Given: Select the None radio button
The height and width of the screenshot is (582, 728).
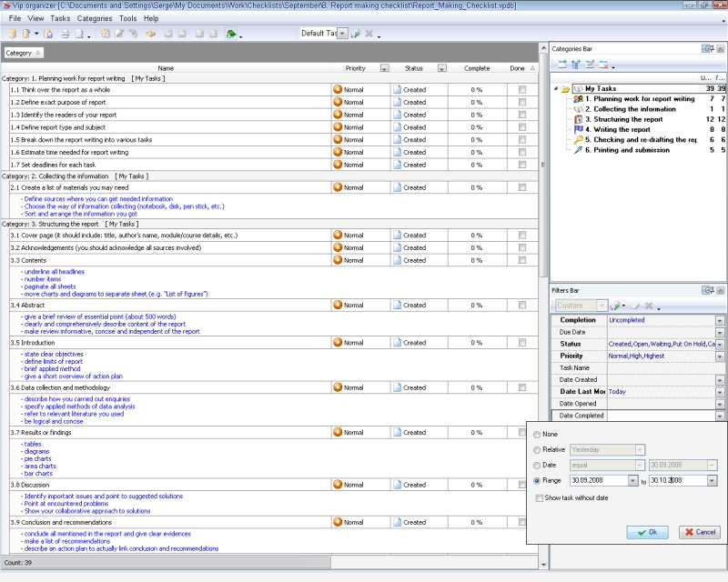Looking at the screenshot, I should [538, 434].
